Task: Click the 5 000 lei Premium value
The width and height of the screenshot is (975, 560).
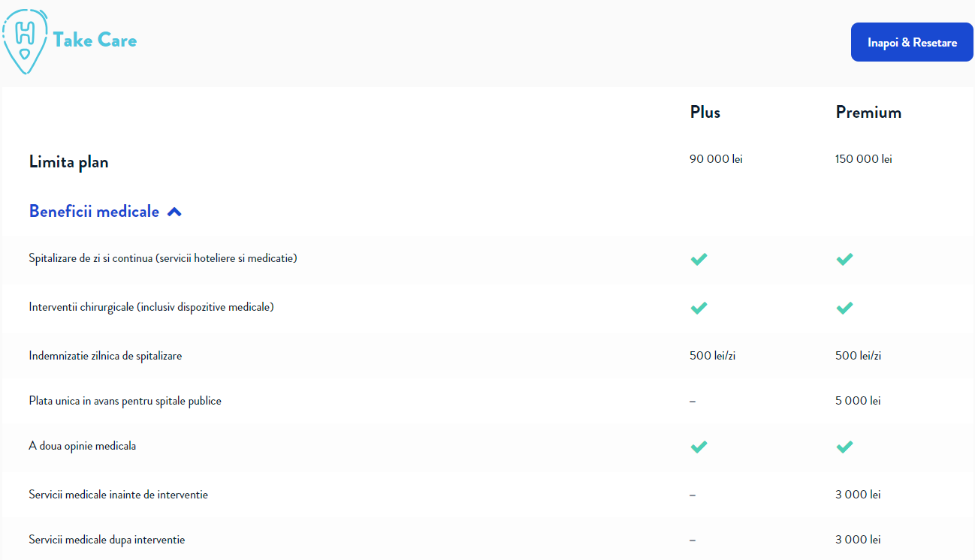Action: click(858, 401)
